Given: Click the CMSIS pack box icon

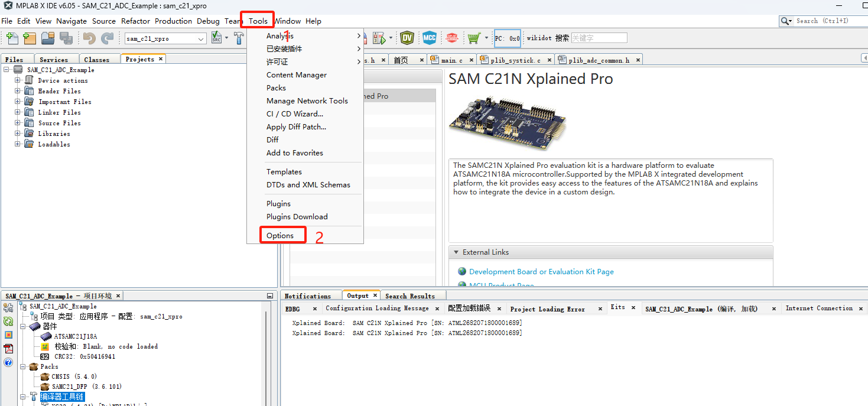Looking at the screenshot, I should tap(44, 376).
